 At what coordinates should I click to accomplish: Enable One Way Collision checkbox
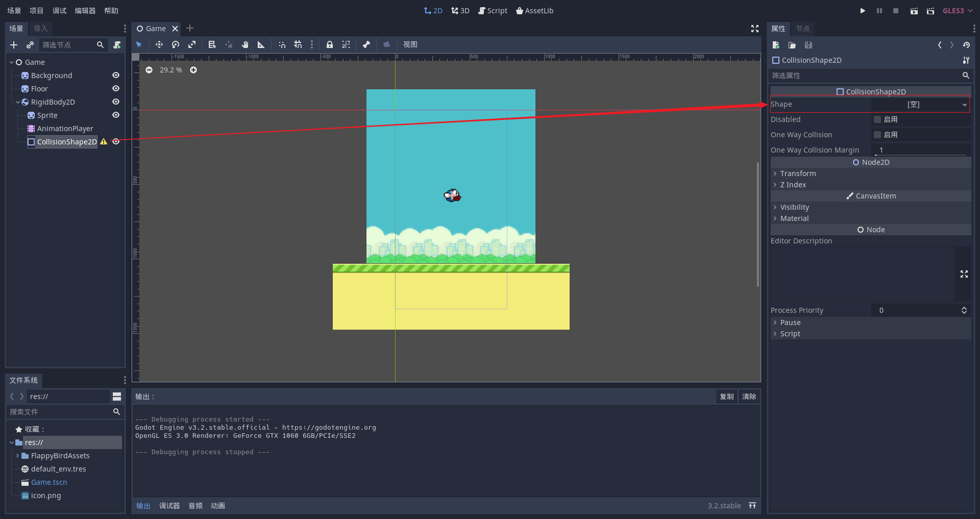click(877, 135)
